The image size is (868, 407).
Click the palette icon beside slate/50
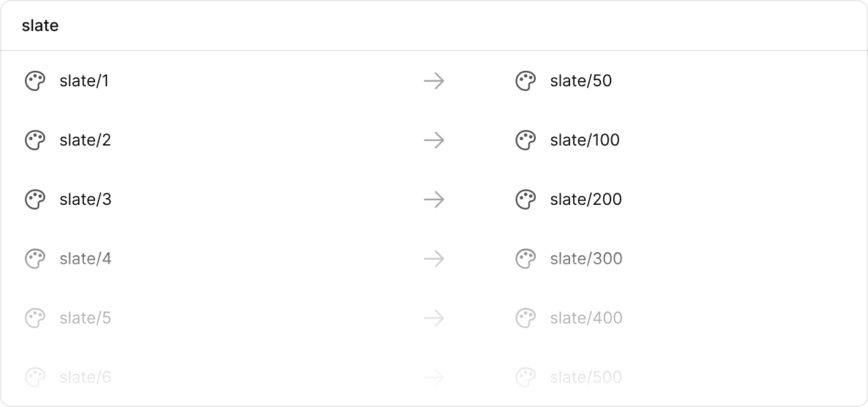526,82
